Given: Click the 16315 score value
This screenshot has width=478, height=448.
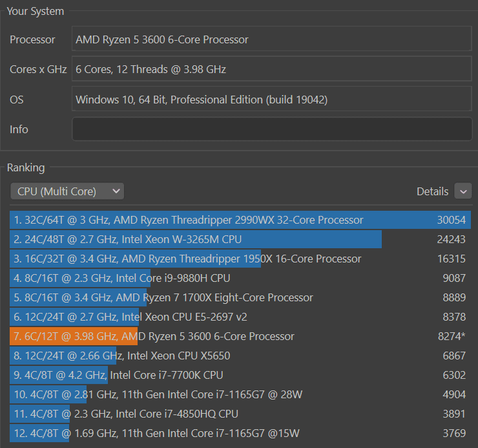Looking at the screenshot, I should (451, 259).
